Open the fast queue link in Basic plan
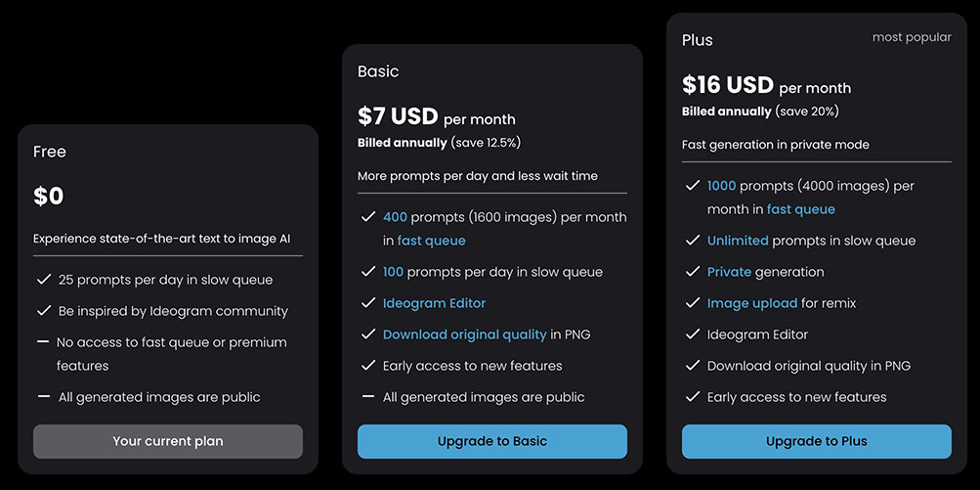The width and height of the screenshot is (980, 490). [431, 241]
